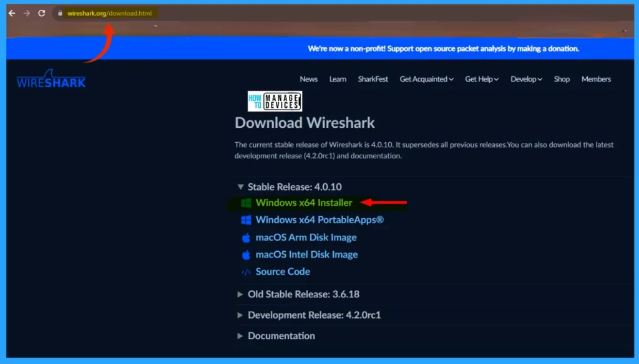Viewport: 639px width, 364px height.
Task: Reload the page with the refresh icon
Action: click(x=42, y=13)
